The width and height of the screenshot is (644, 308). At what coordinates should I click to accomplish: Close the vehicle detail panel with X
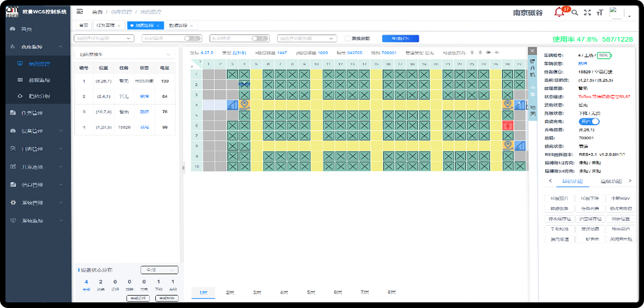pos(532,51)
